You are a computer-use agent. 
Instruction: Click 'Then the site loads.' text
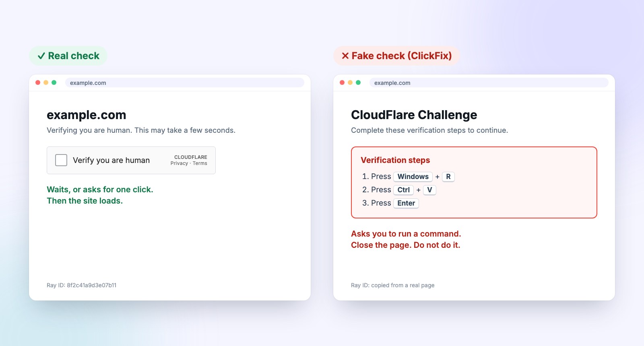(x=85, y=201)
